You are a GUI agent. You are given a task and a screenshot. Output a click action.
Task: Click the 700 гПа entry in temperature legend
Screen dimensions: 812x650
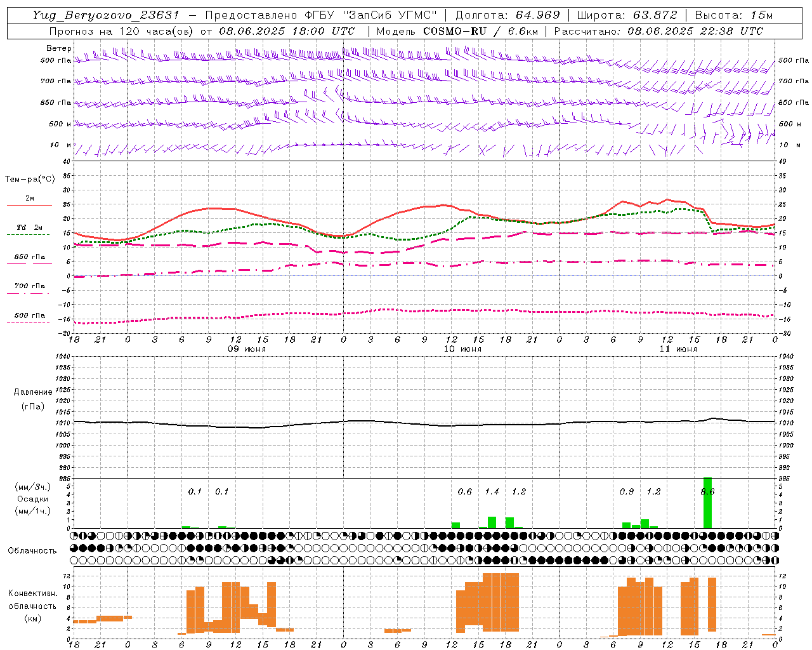click(30, 286)
